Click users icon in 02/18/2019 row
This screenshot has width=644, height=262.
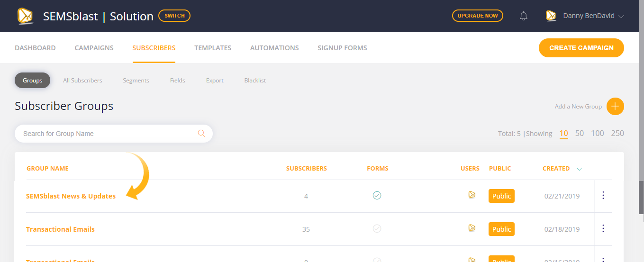(x=472, y=228)
